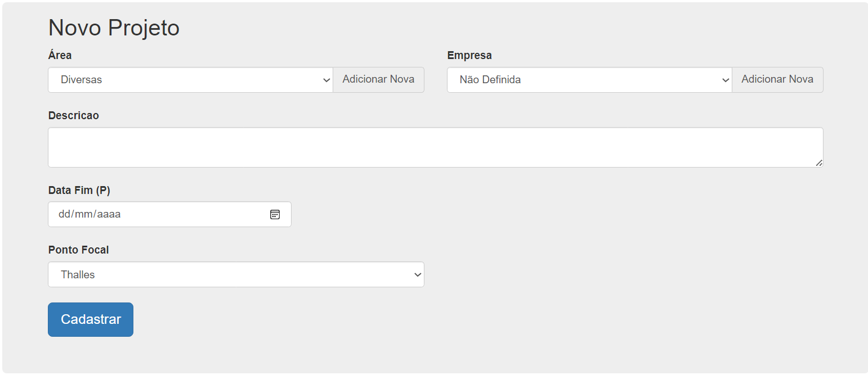
Task: Click the Descricao field label
Action: pos(74,115)
